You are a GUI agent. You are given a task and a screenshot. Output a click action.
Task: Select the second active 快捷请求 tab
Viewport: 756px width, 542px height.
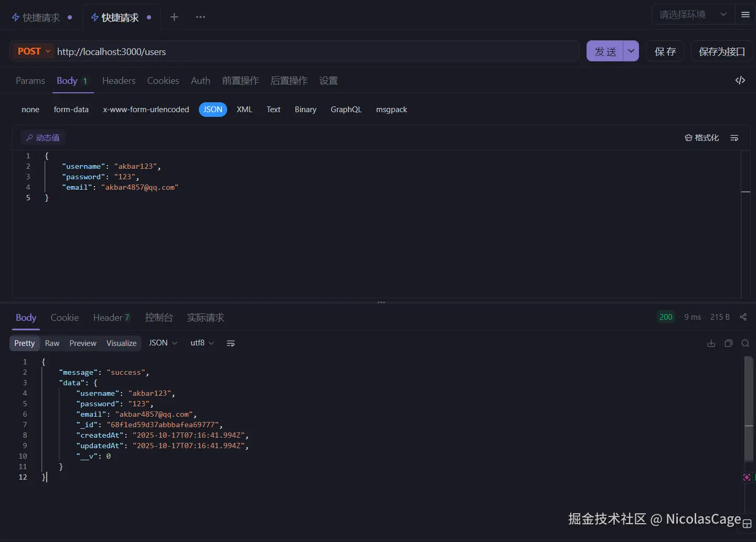121,17
